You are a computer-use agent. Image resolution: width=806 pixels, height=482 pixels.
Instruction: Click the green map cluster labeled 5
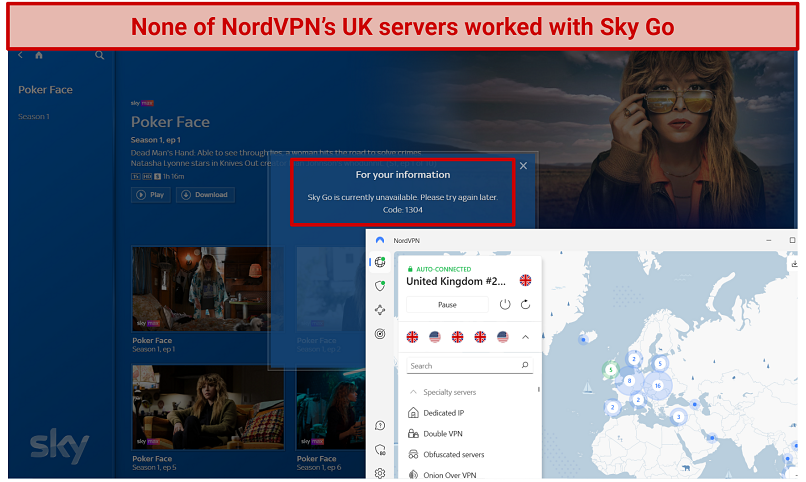tap(611, 369)
